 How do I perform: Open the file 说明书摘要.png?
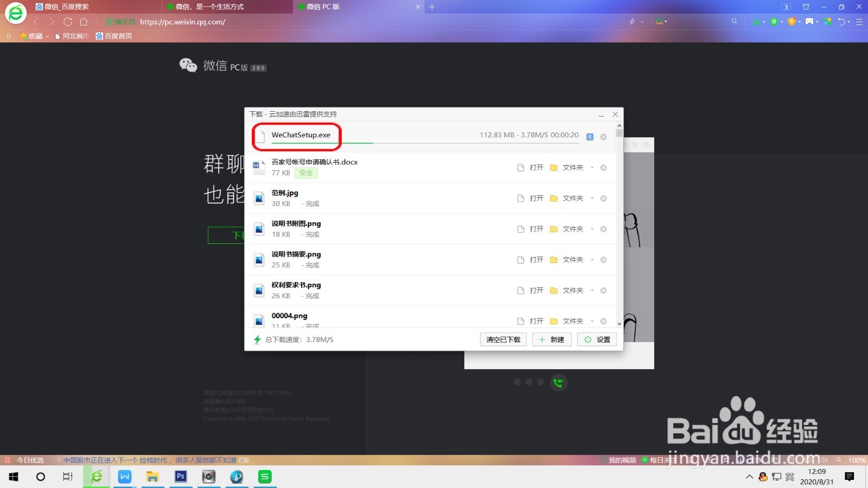[531, 260]
